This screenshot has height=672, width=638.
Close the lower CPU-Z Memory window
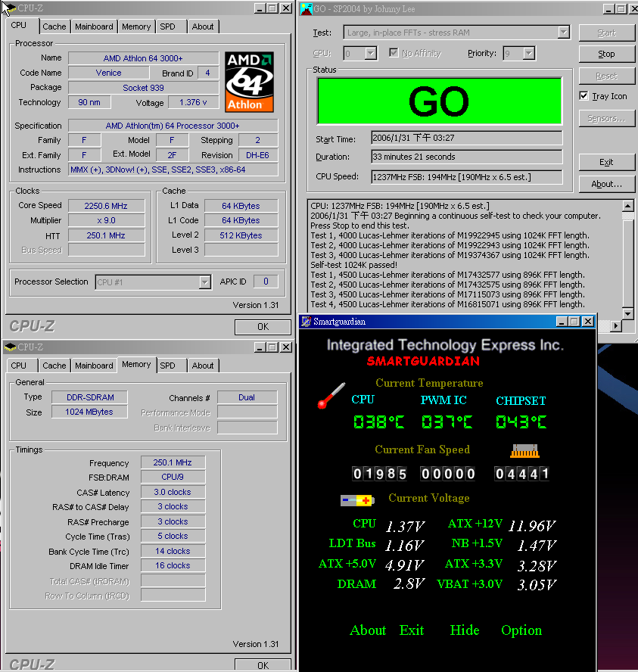[286, 347]
